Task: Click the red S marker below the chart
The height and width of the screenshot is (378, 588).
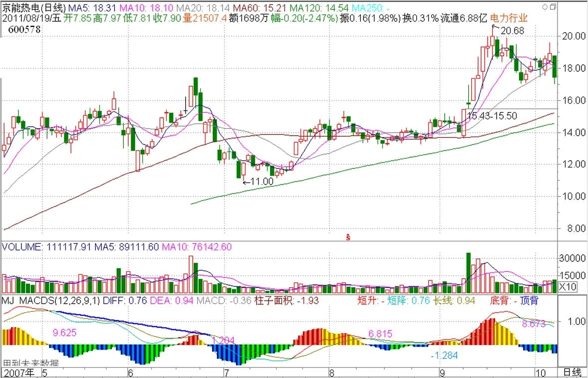Action: (x=348, y=237)
